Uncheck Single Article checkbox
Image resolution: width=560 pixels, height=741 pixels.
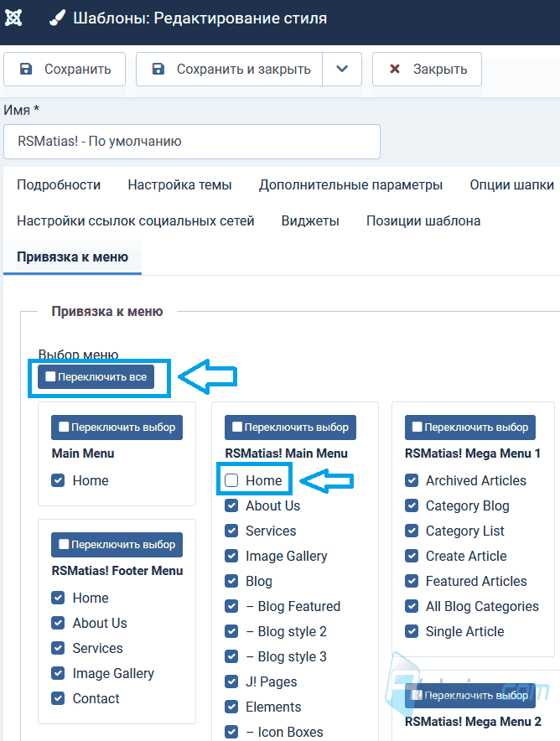pos(412,631)
